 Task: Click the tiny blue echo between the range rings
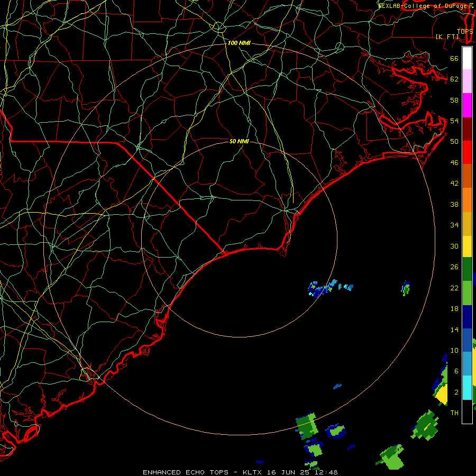pyautogui.click(x=337, y=387)
